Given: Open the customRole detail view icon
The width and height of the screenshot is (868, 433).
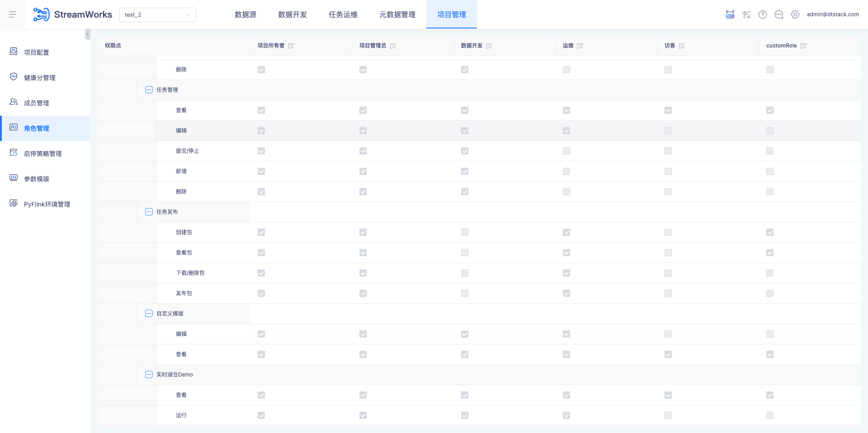Looking at the screenshot, I should pos(803,45).
